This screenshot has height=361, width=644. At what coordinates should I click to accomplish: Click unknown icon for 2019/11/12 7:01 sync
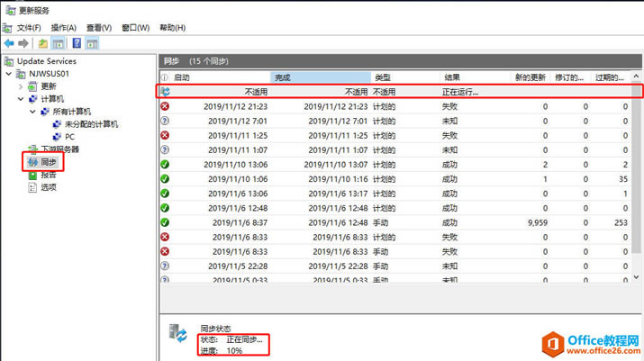(x=165, y=121)
